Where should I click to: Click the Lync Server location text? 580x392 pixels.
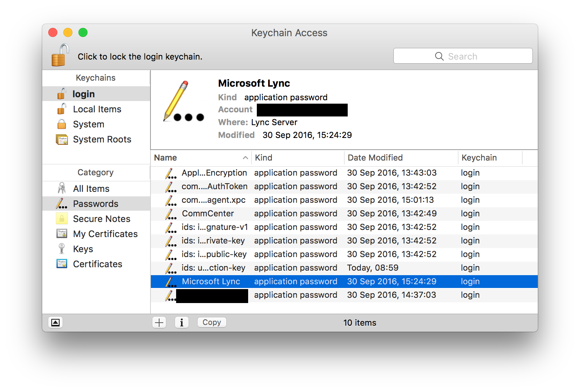[274, 122]
